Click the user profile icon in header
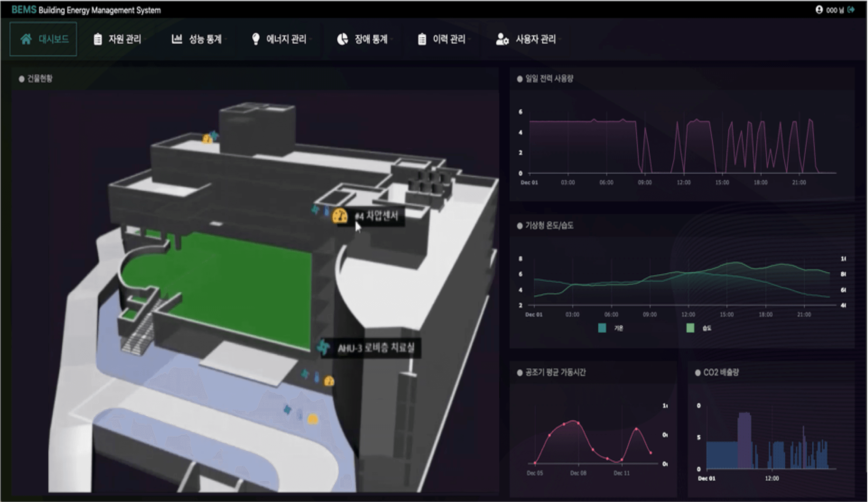 (819, 9)
